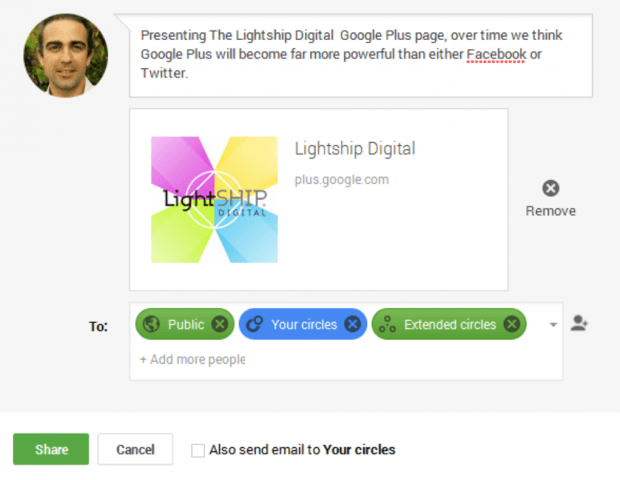Open the Lightship Digital link title
The height and width of the screenshot is (480, 620).
click(x=354, y=149)
